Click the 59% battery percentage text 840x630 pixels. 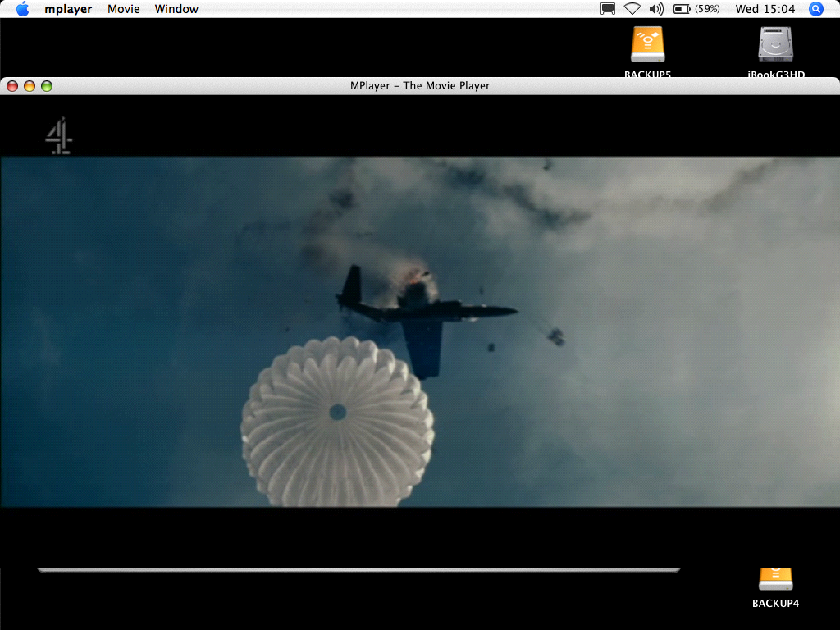point(707,9)
